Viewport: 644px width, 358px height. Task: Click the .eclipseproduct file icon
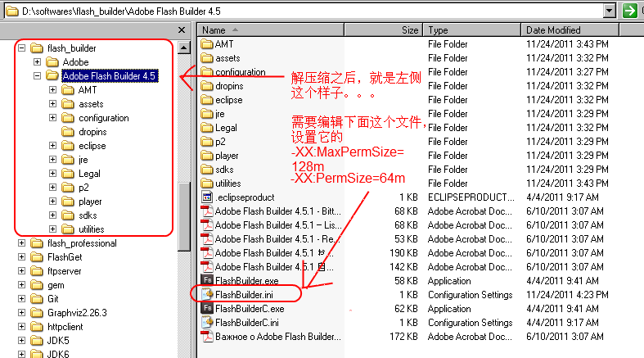207,197
